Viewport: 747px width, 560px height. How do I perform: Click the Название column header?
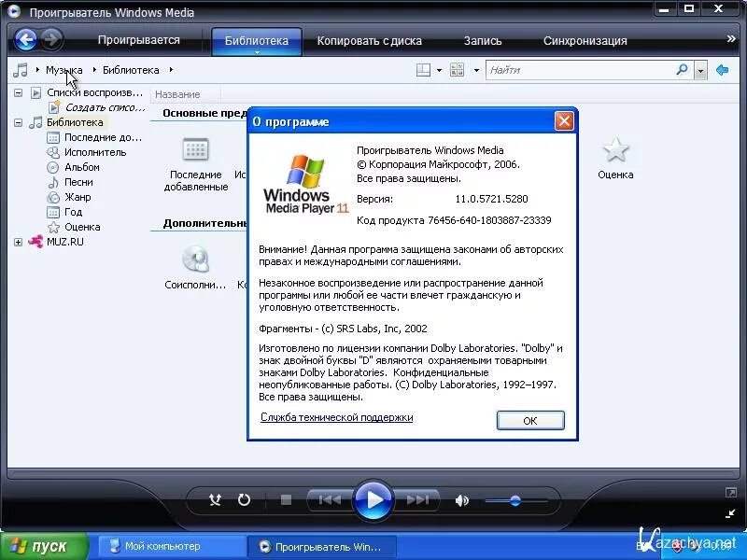tap(177, 94)
